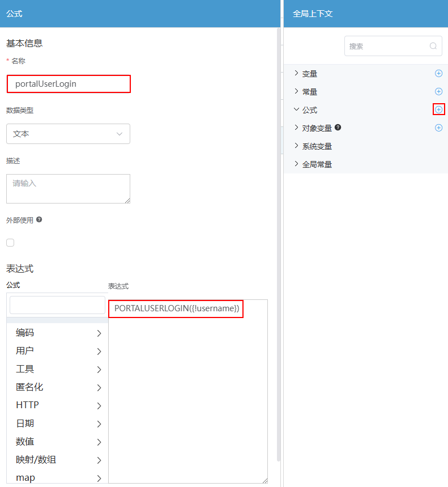The height and width of the screenshot is (487, 448).
Task: Expand the 系统变量 tree node
Action: click(x=296, y=146)
